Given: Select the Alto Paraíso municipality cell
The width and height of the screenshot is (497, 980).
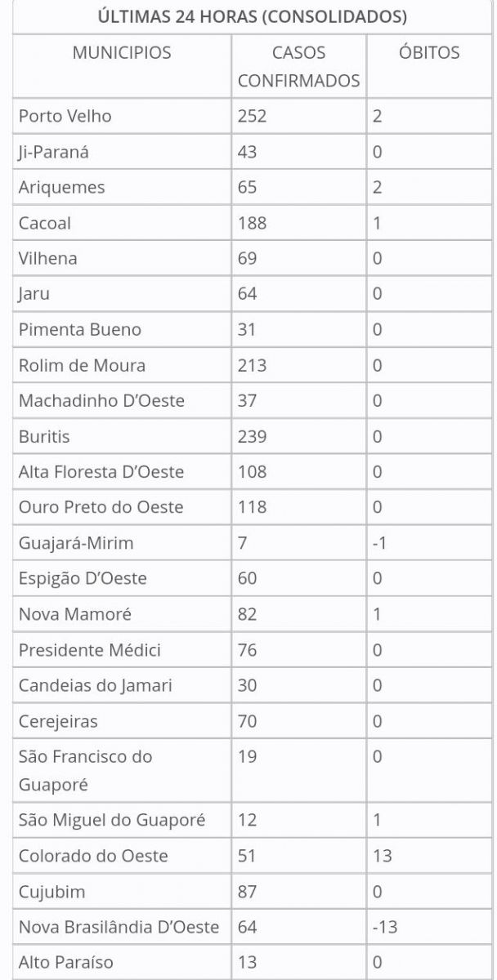Looking at the screenshot, I should [66, 962].
